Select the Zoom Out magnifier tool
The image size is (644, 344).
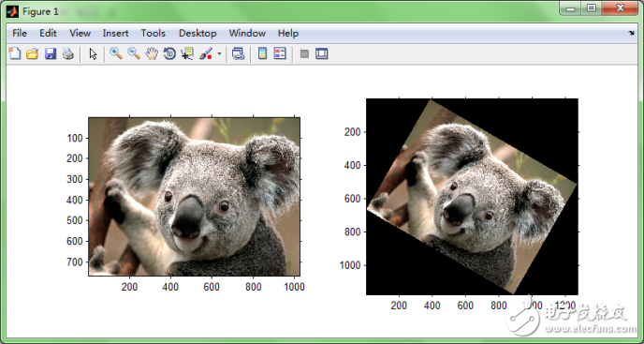[134, 53]
